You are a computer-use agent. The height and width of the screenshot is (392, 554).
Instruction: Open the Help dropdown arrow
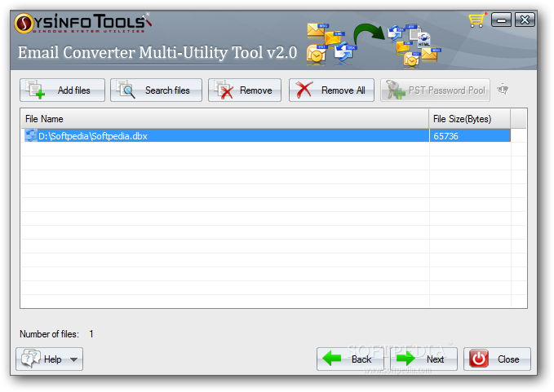pos(74,359)
